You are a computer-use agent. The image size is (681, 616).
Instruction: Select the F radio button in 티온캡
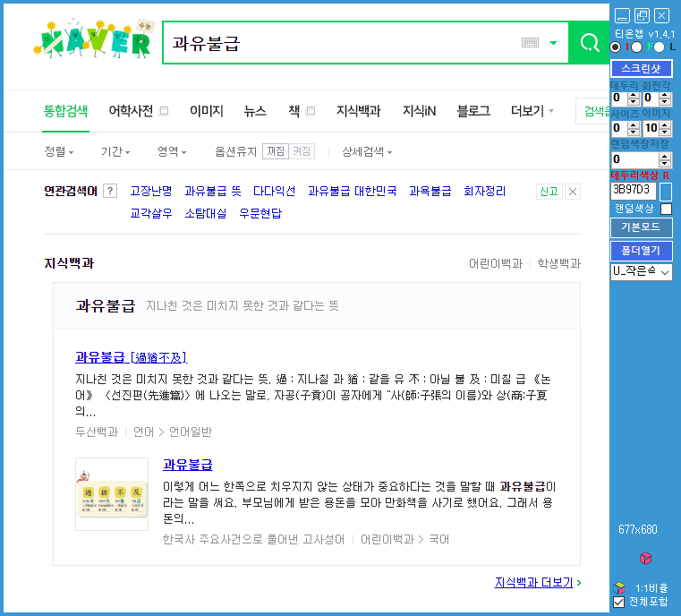click(636, 47)
